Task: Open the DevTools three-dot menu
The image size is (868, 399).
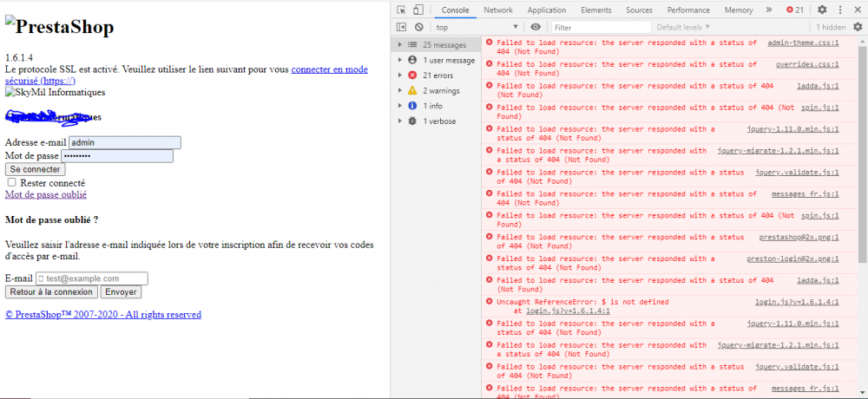Action: point(840,10)
